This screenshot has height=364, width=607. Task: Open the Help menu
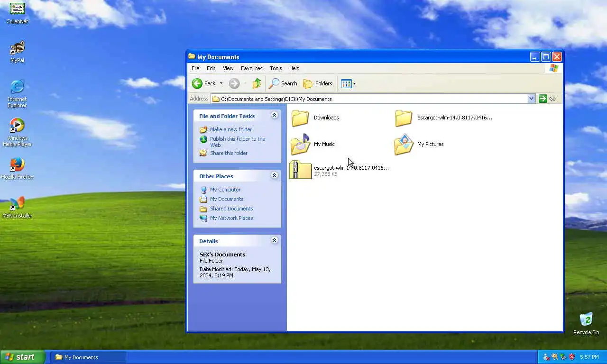tap(294, 68)
